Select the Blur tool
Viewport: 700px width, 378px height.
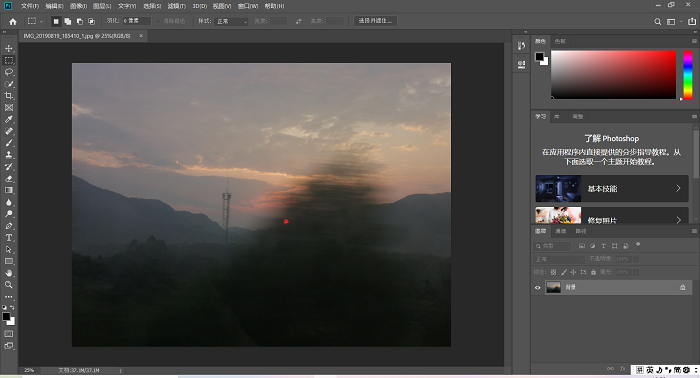pos(8,202)
